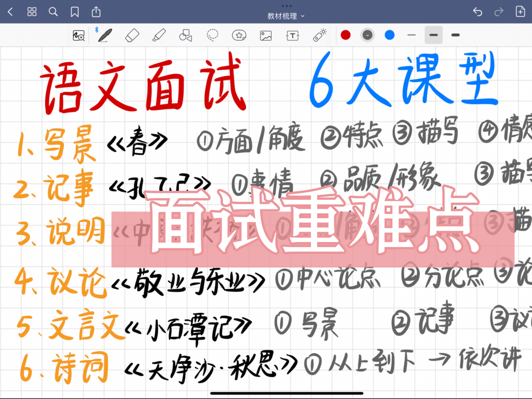532x399 pixels.
Task: Select the Pen tool
Action: [x=105, y=35]
